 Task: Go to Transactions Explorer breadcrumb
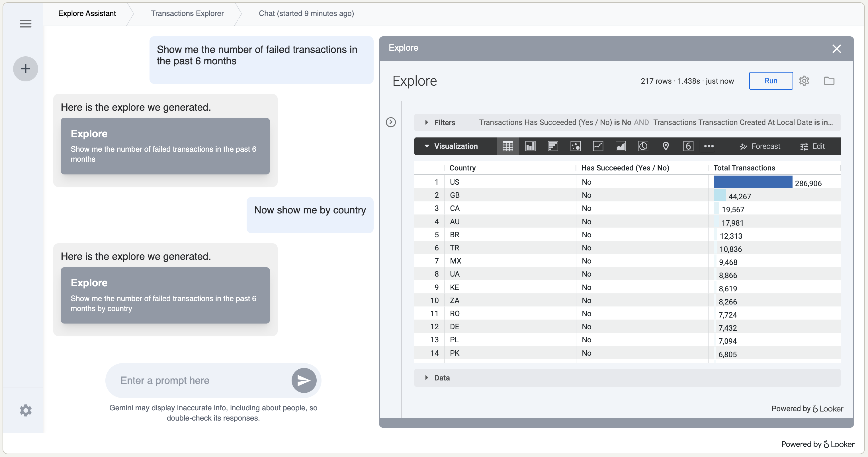pos(187,13)
